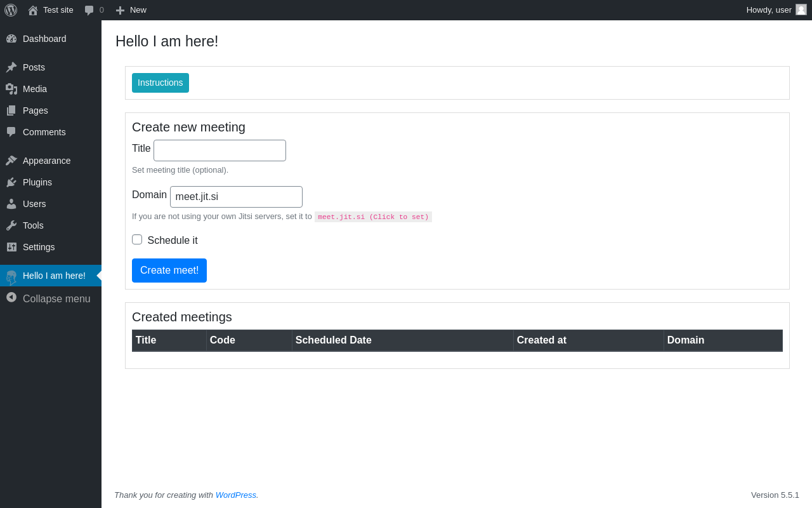Click the Settings sliders icon
812x508 pixels.
(11, 247)
